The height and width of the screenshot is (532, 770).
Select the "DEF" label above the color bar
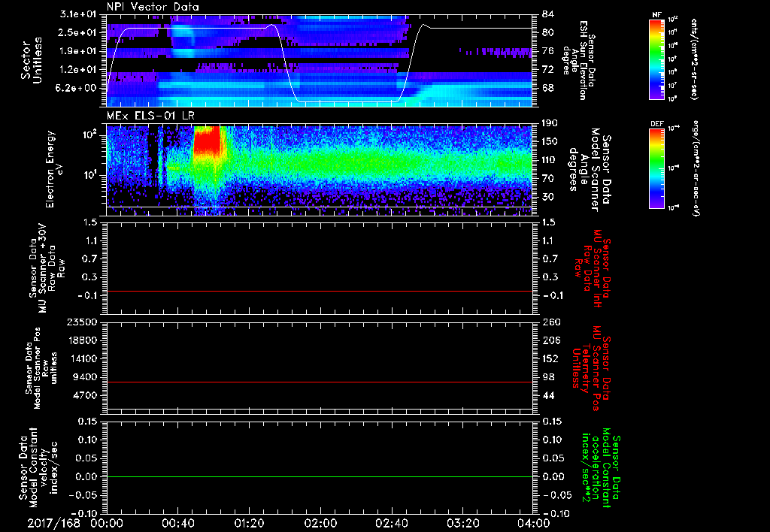point(656,124)
